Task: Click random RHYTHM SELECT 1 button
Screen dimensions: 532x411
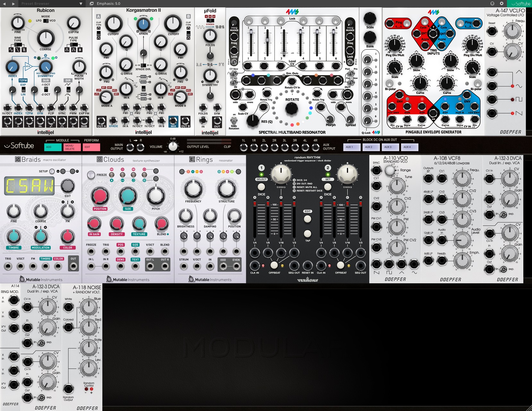Action: point(261,186)
